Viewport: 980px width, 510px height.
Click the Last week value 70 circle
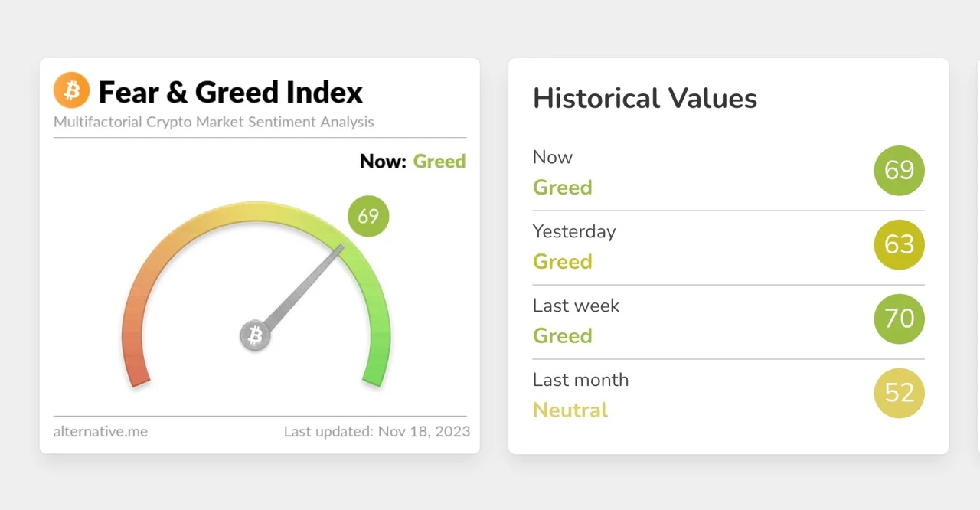tap(899, 319)
